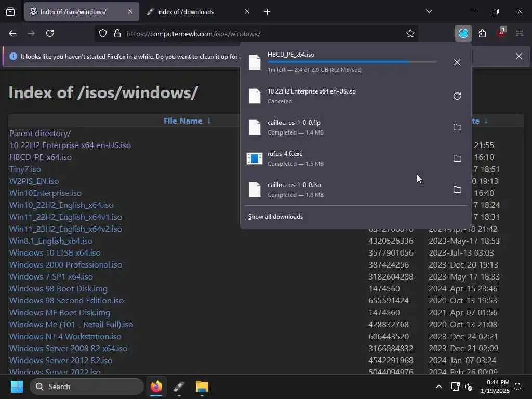Download Windows 10 LTSB x64.iso
The height and width of the screenshot is (399, 532).
(x=55, y=253)
